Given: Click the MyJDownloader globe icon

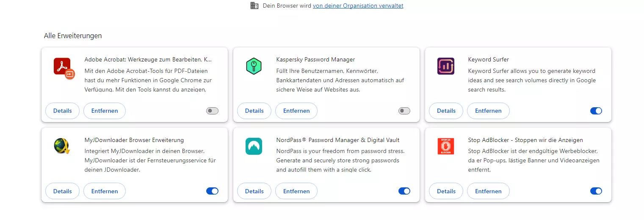Looking at the screenshot, I should point(62,146).
